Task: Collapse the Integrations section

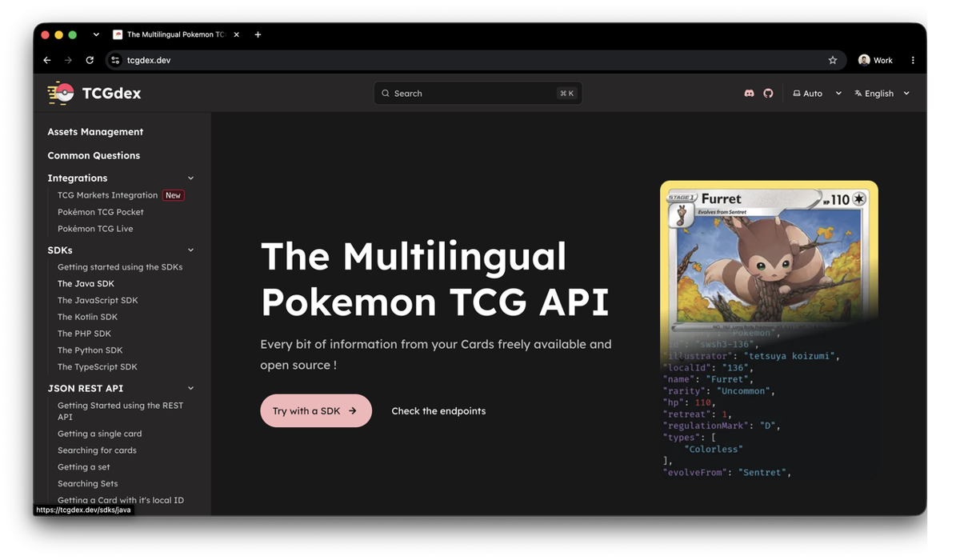Action: [x=190, y=178]
